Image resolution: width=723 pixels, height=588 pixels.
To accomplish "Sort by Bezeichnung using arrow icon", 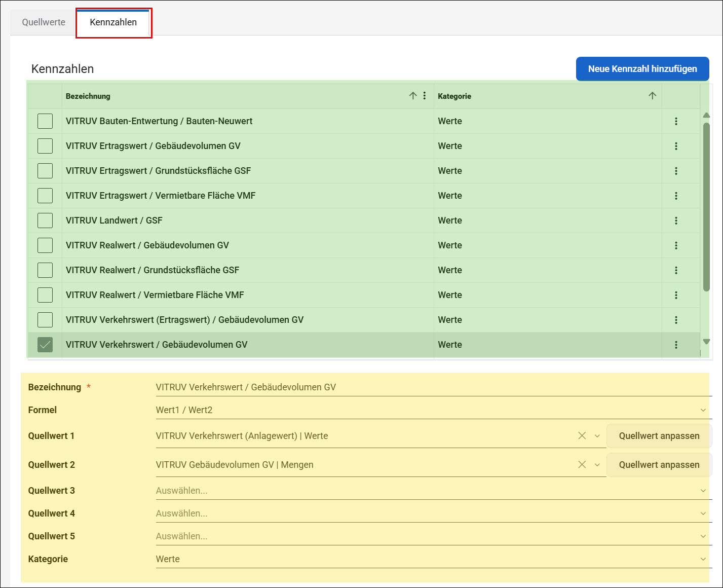I will click(x=413, y=96).
